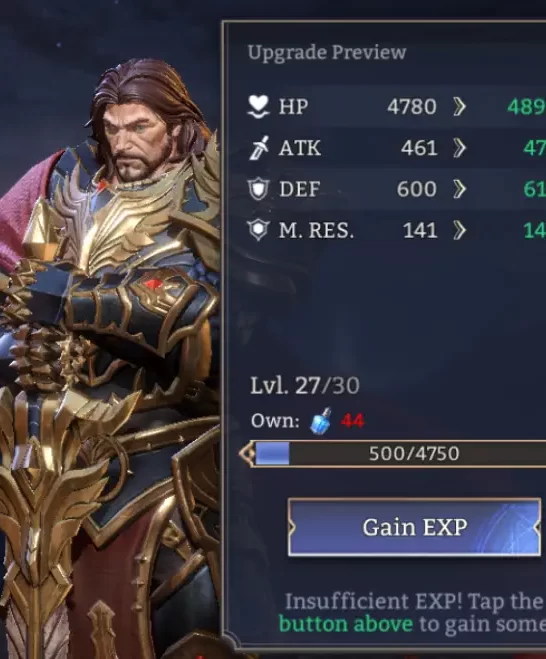Select the green upgraded HP value
This screenshot has width=546, height=659.
pyautogui.click(x=526, y=107)
